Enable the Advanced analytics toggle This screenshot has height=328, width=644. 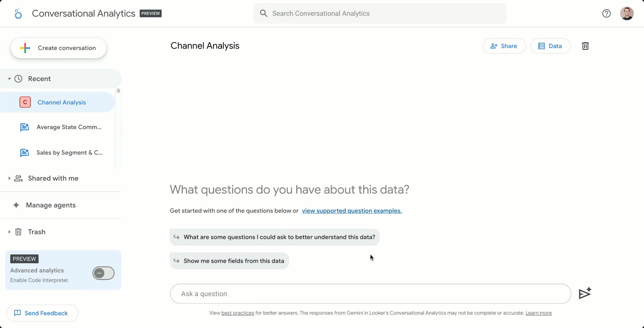coord(103,273)
